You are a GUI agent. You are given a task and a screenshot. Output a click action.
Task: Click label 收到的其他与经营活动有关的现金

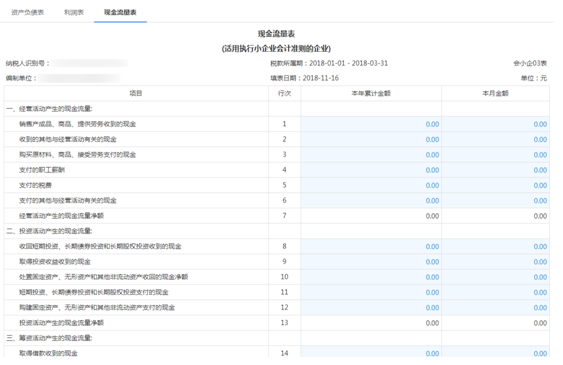(68, 139)
